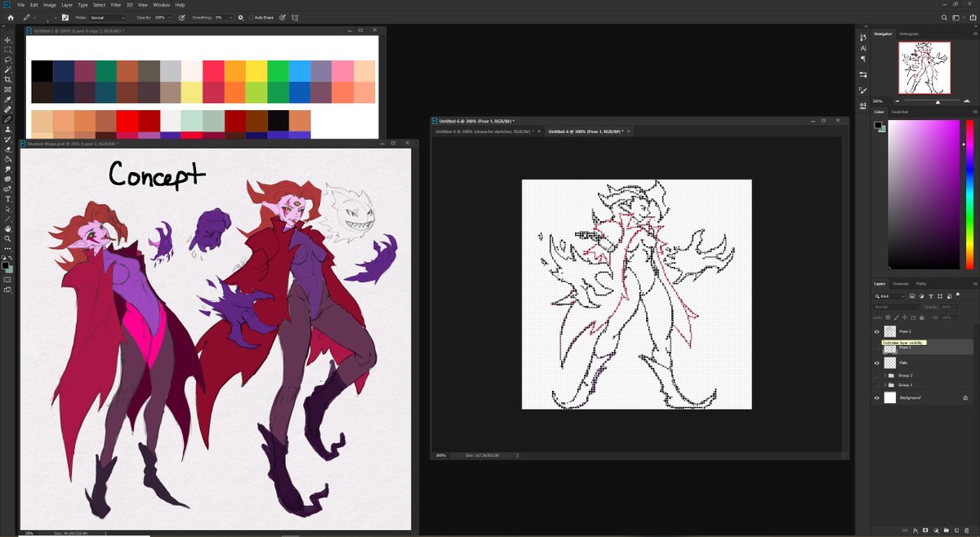Select the Magic Wand tool
This screenshot has width=980, height=537.
(7, 69)
